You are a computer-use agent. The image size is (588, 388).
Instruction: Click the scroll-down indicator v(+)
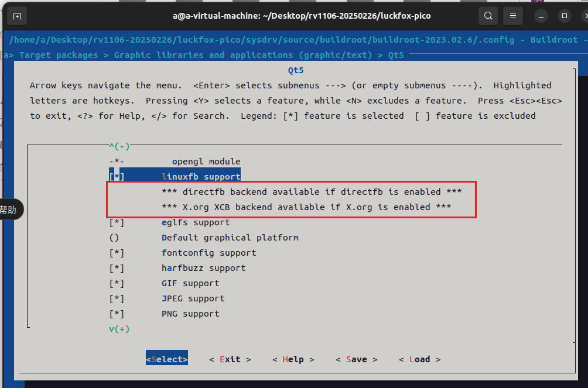119,329
